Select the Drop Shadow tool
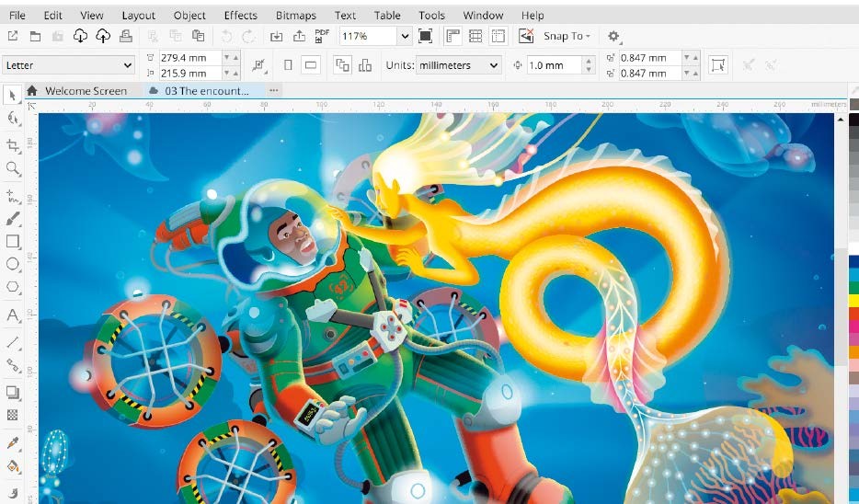 (x=13, y=392)
